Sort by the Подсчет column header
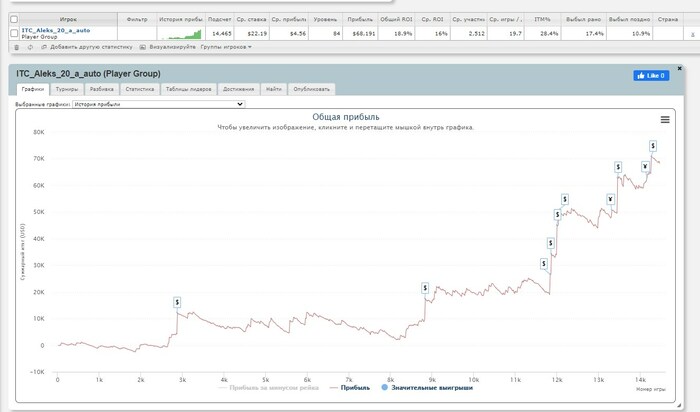 tap(219, 19)
